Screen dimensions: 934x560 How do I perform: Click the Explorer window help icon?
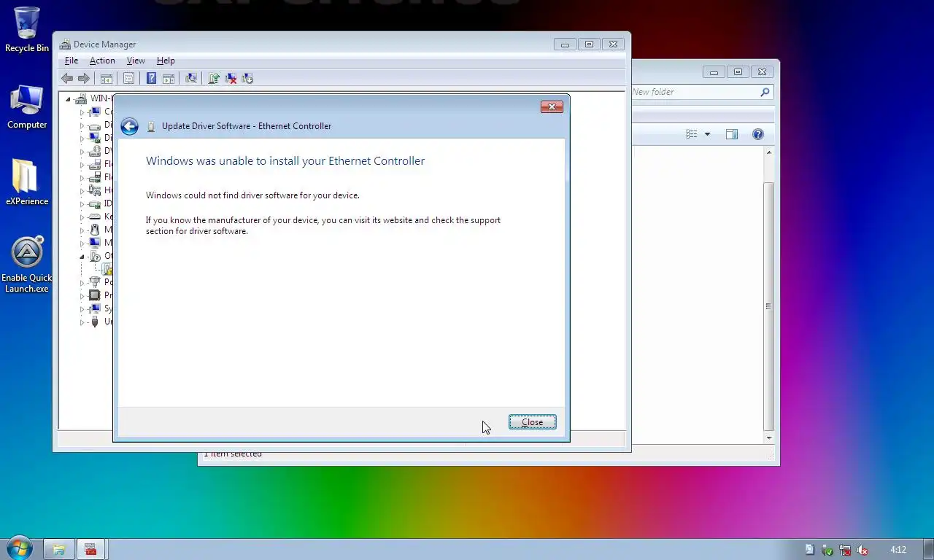pyautogui.click(x=758, y=134)
